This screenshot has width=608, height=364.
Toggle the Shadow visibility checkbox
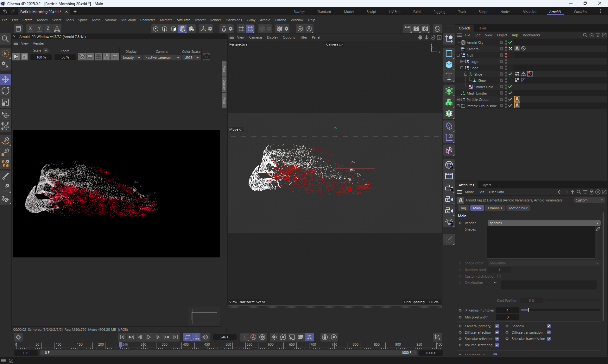pyautogui.click(x=549, y=326)
